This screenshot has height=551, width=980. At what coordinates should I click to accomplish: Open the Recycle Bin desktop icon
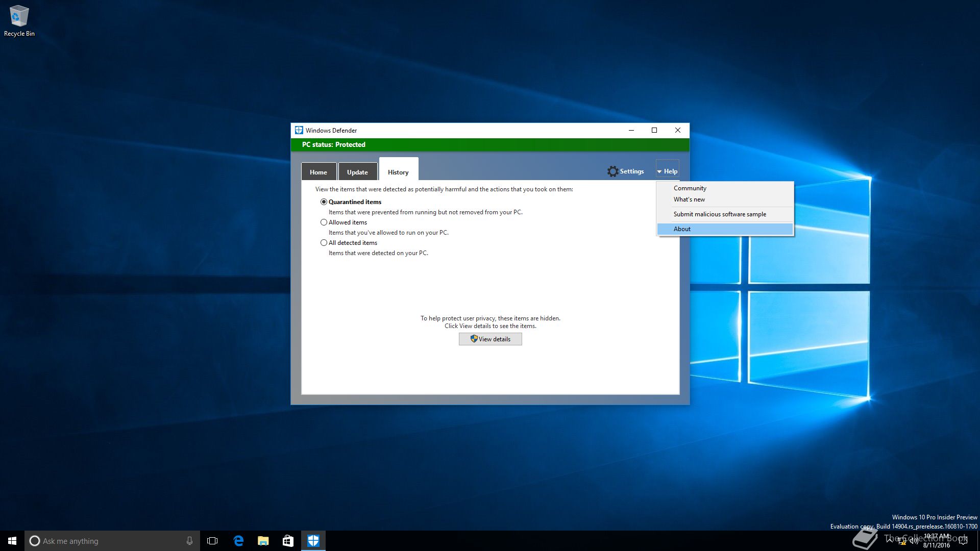click(x=19, y=21)
